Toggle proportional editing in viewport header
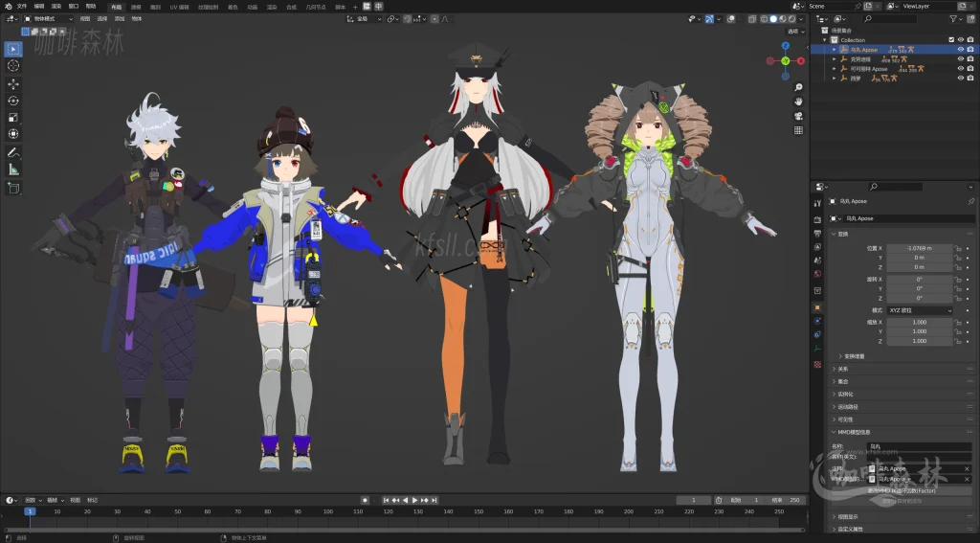 (x=434, y=19)
